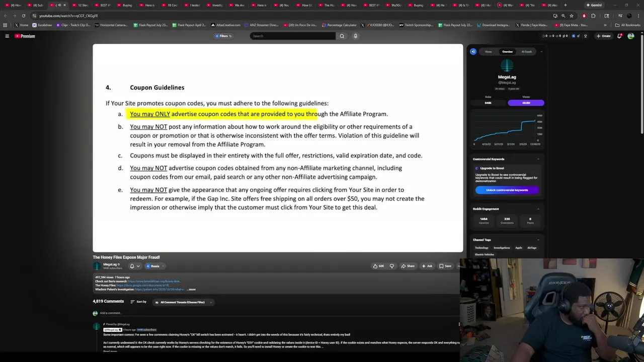Click Unlock controversial keywords button
This screenshot has width=644, height=362.
[x=507, y=190]
